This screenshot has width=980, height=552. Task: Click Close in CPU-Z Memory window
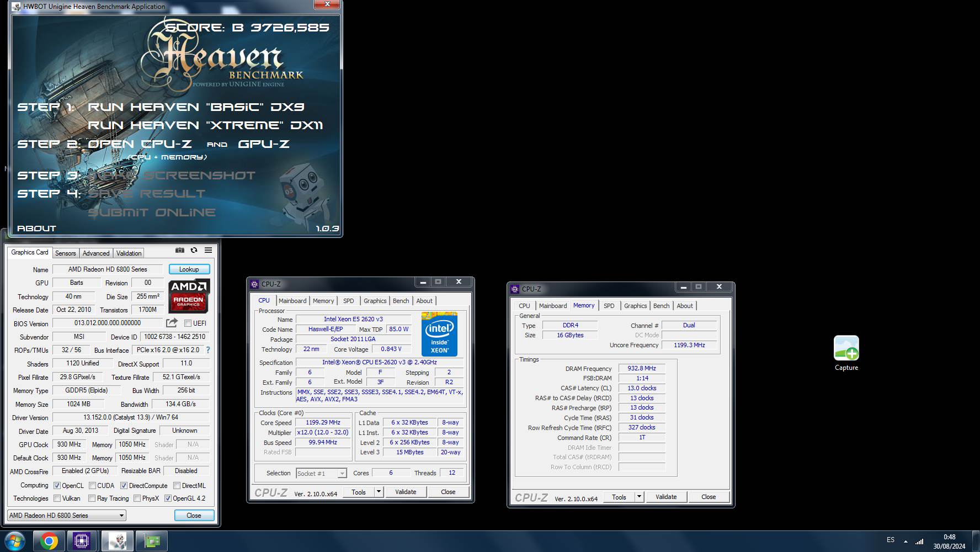click(x=709, y=497)
